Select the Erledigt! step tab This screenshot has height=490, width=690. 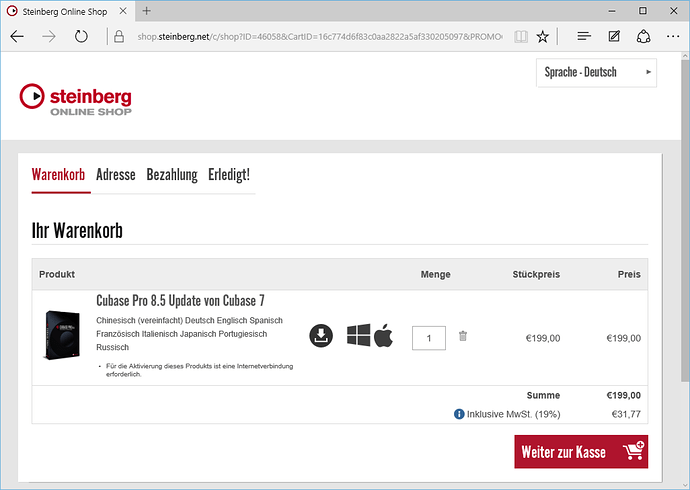pos(229,175)
